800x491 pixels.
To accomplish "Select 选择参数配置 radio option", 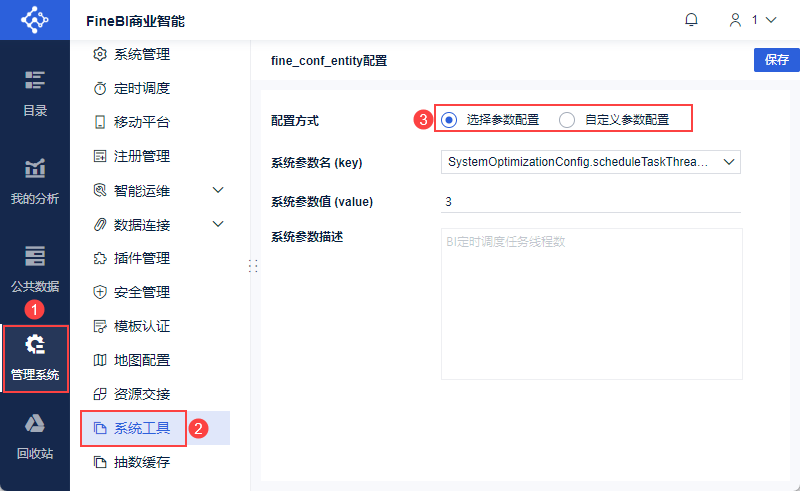I will [449, 120].
